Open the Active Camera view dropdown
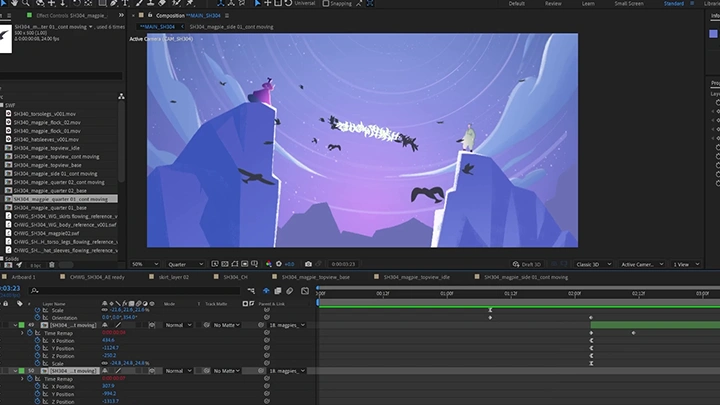The image size is (720, 405). coord(642,264)
